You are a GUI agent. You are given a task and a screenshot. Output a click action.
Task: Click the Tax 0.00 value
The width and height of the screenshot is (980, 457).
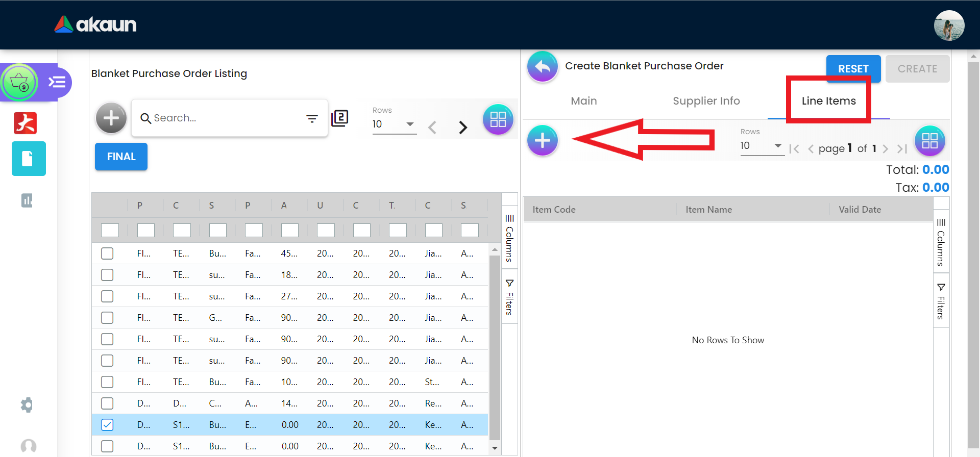click(x=936, y=188)
